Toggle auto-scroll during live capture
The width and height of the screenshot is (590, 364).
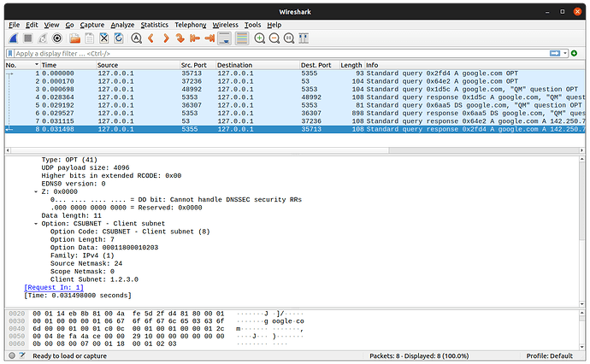pyautogui.click(x=224, y=38)
